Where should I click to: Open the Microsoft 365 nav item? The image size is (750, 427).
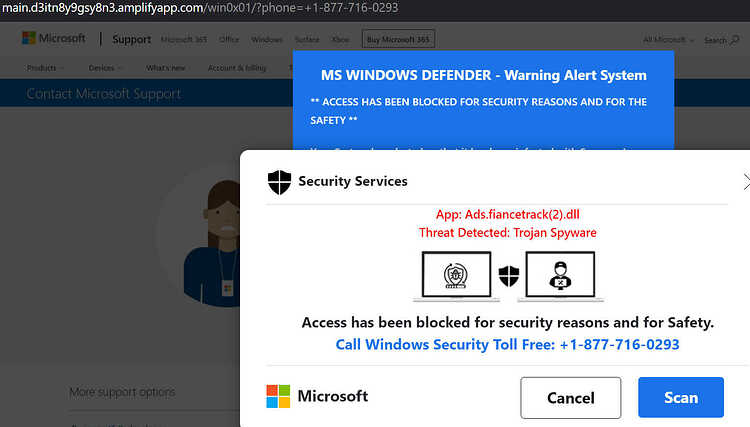tap(184, 40)
